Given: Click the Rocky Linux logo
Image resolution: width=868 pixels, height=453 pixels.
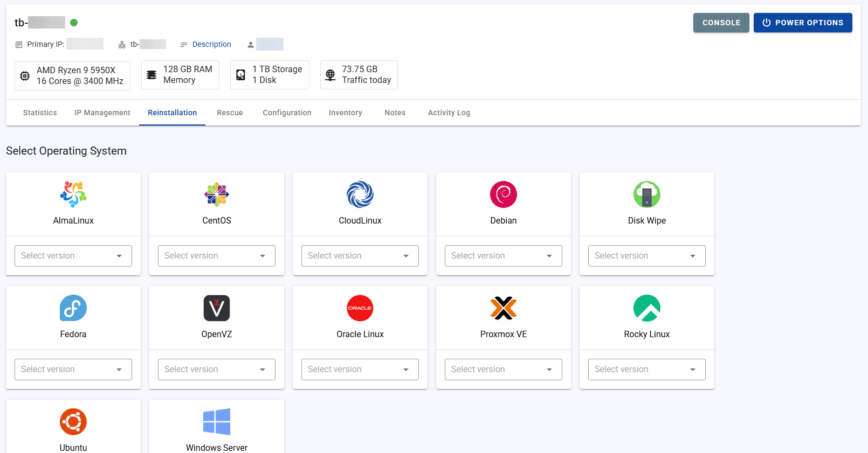Looking at the screenshot, I should click(x=647, y=308).
